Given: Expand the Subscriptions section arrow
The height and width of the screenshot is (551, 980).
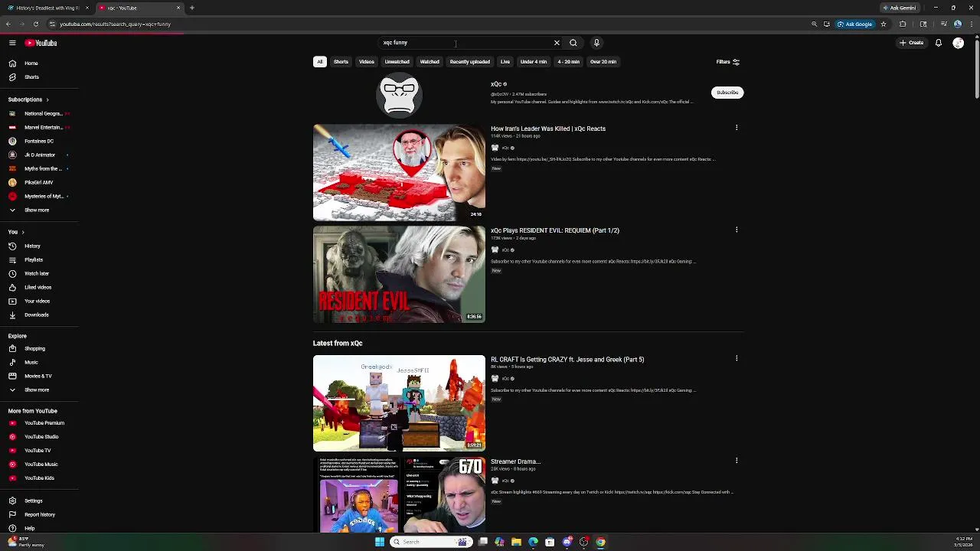Looking at the screenshot, I should pos(47,99).
